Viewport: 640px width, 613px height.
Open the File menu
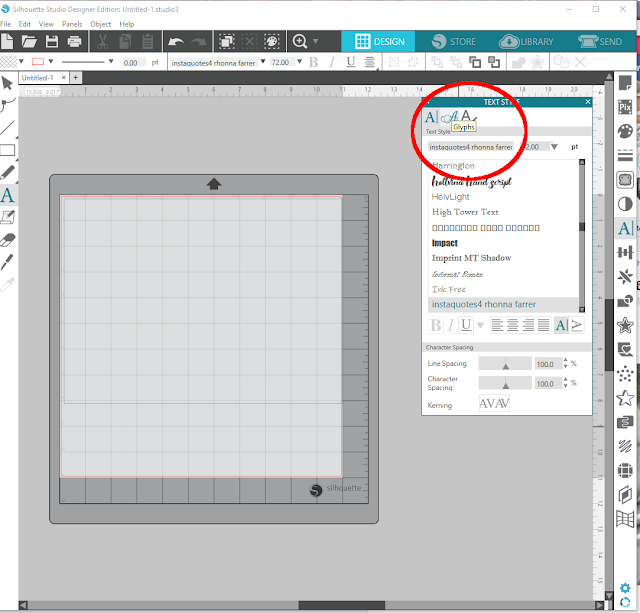click(6, 24)
